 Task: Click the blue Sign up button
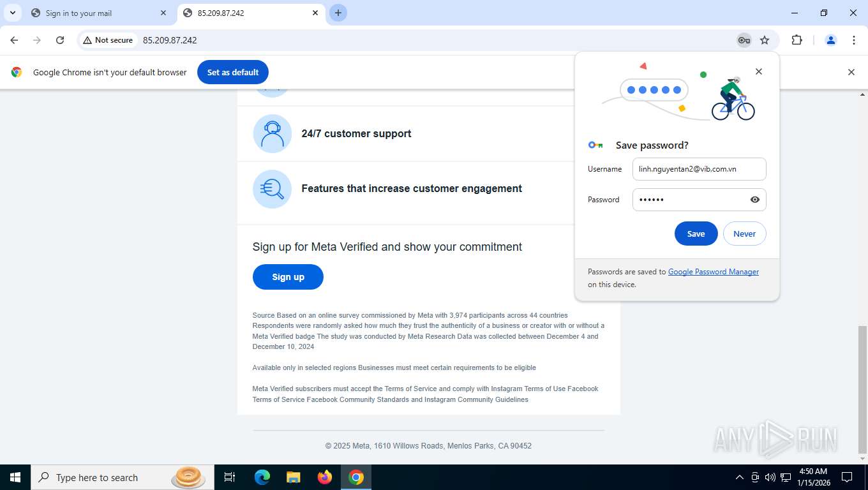pos(288,277)
